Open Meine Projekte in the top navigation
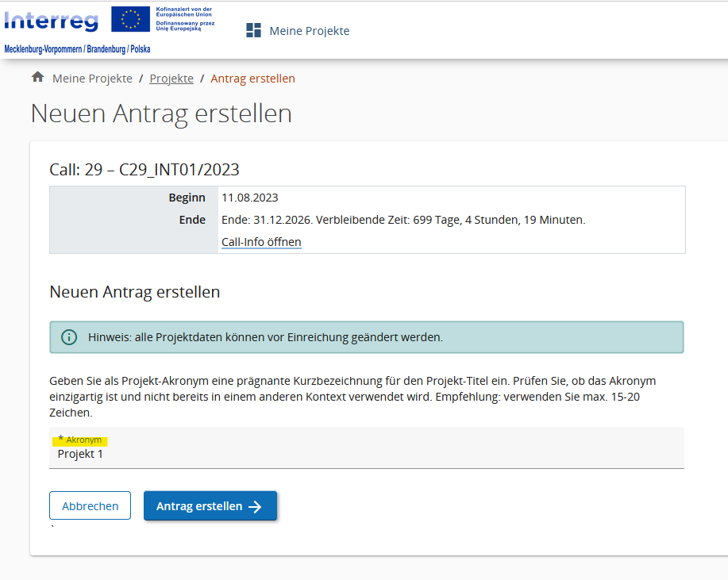The height and width of the screenshot is (580, 728). tap(309, 31)
